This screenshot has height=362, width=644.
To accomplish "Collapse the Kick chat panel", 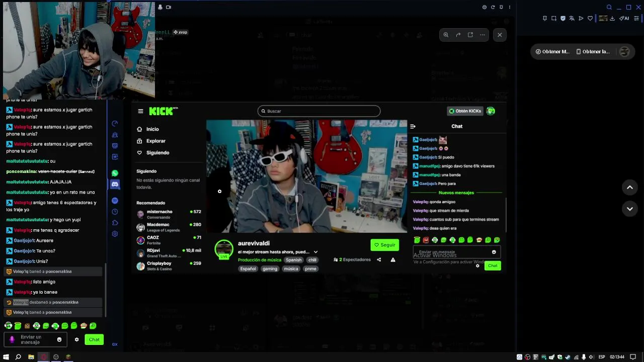I will (413, 126).
